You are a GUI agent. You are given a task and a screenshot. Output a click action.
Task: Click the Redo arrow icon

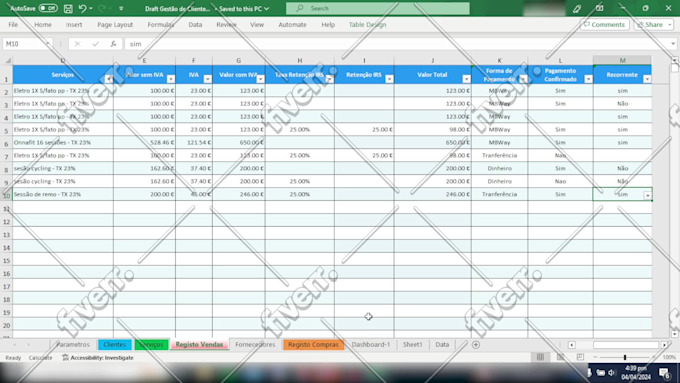pos(102,8)
